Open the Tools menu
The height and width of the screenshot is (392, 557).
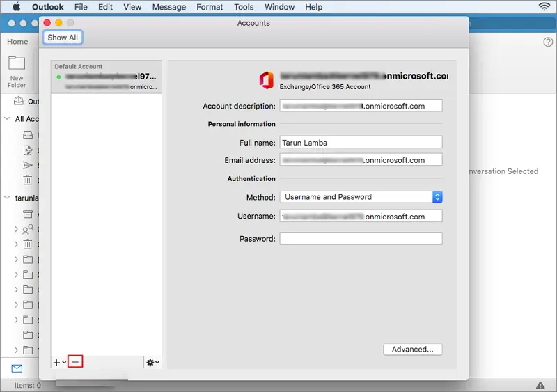244,7
